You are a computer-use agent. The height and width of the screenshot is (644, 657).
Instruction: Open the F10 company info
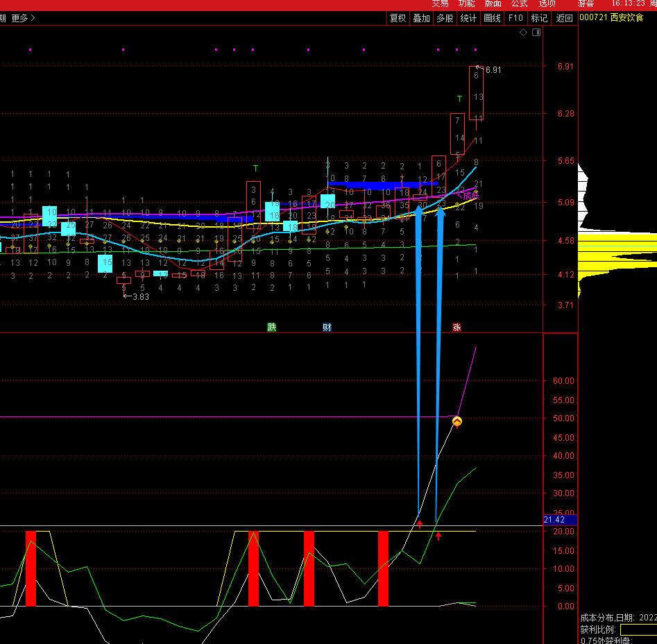(x=515, y=18)
